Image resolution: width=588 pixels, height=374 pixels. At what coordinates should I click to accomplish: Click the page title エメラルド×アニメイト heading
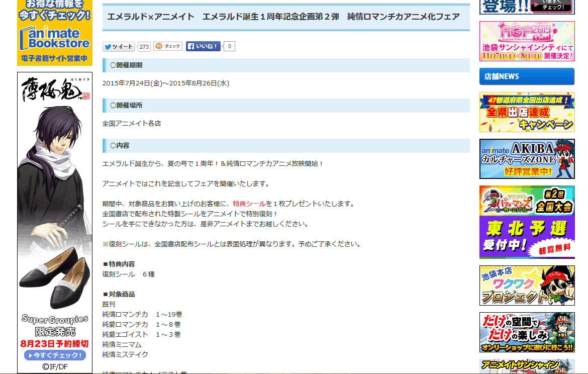point(283,17)
